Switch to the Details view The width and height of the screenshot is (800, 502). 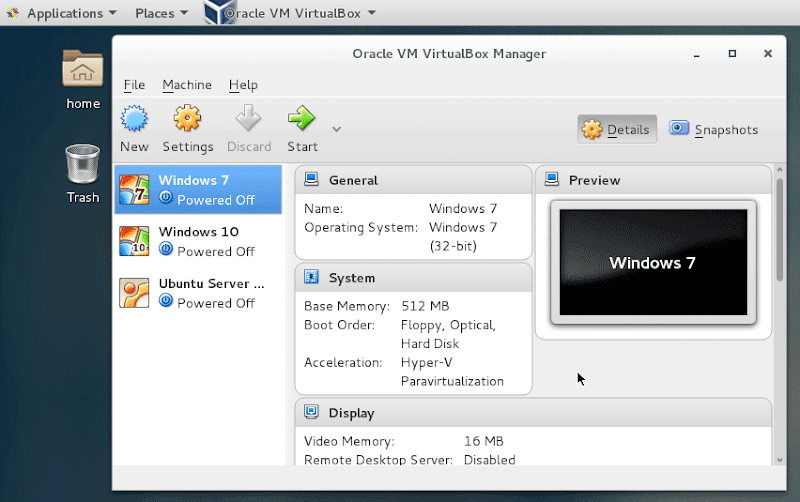(617, 130)
